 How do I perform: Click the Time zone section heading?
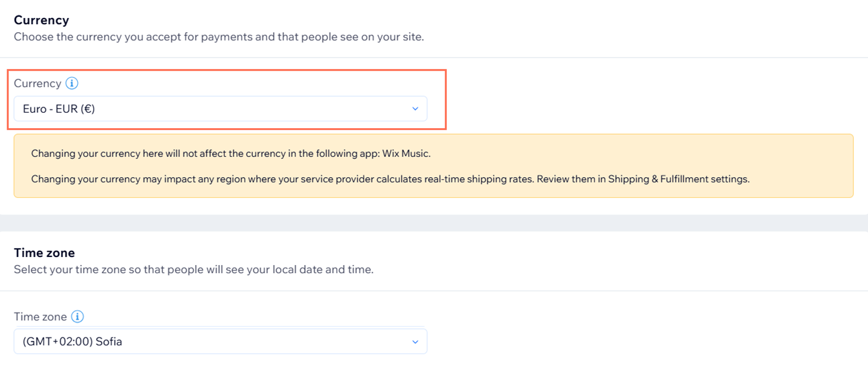pyautogui.click(x=44, y=253)
